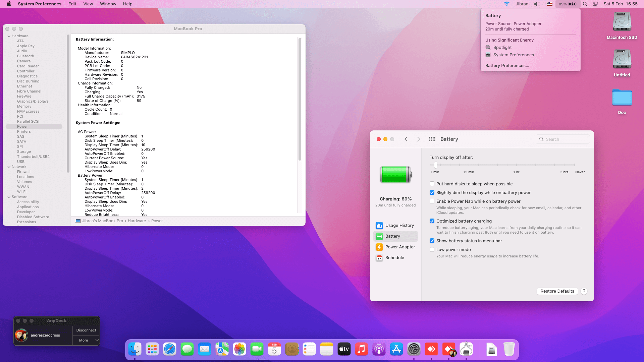The image size is (644, 362).
Task: Open Mail app in Dock
Action: (x=205, y=349)
